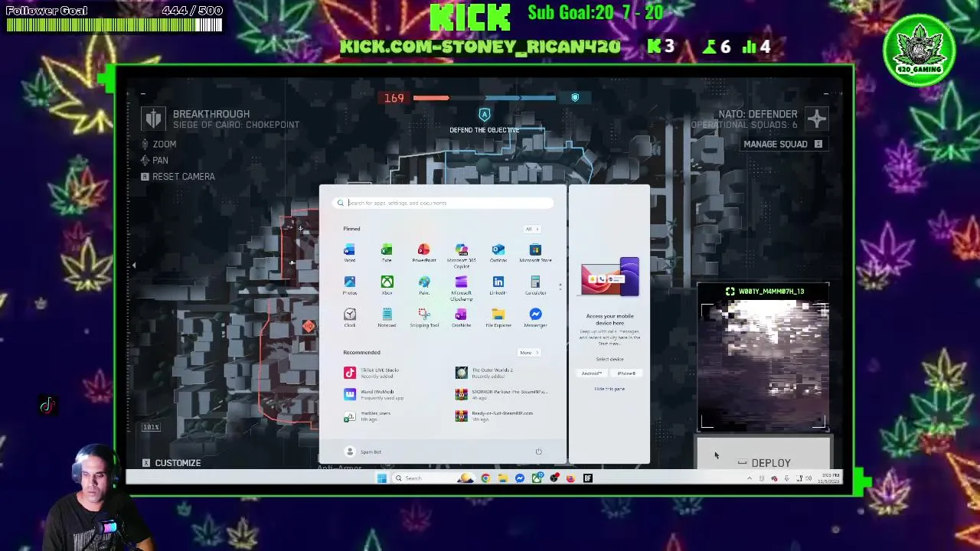Select objective A marker on map
Viewport: 980px width, 551px height.
click(484, 115)
